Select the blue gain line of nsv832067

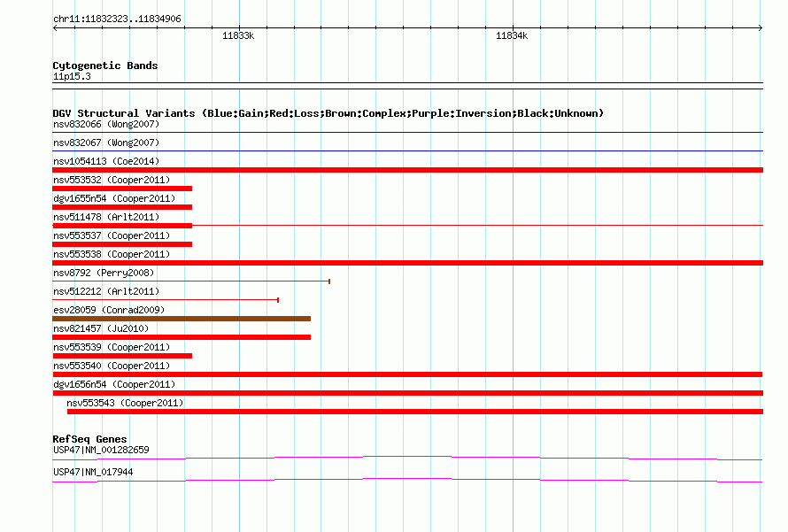click(x=407, y=151)
